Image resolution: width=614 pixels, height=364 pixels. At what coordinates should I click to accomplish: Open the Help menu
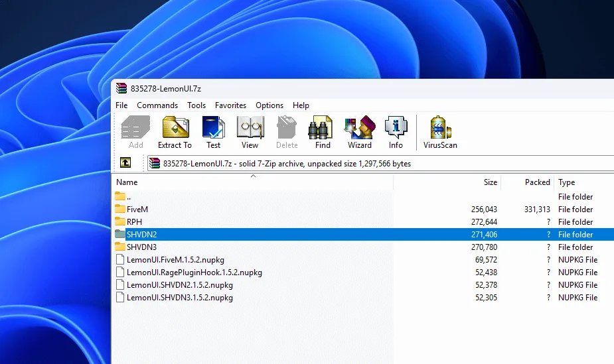pos(301,105)
